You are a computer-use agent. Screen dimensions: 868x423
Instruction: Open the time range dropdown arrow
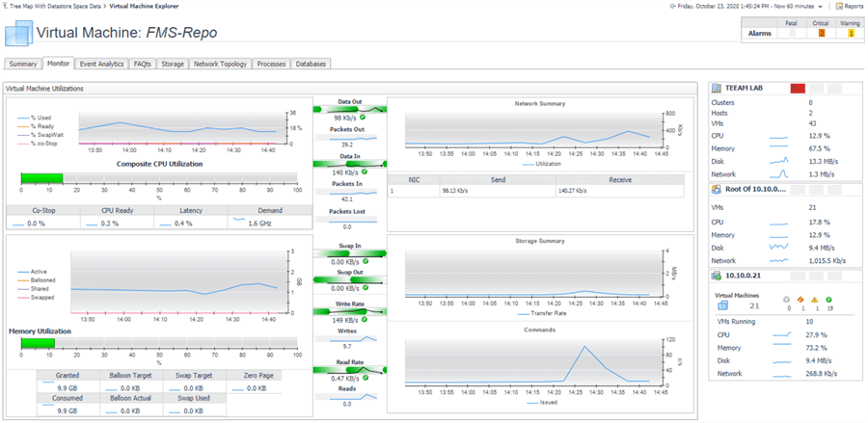[x=820, y=7]
